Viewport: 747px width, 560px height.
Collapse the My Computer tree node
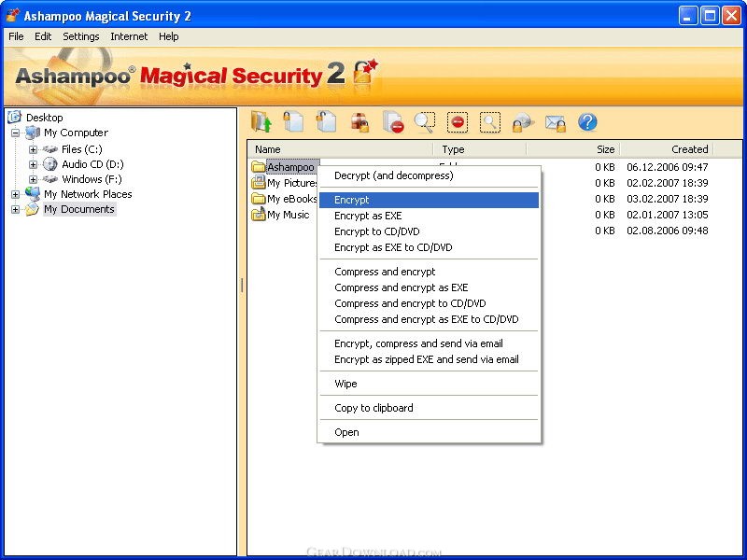(x=16, y=133)
